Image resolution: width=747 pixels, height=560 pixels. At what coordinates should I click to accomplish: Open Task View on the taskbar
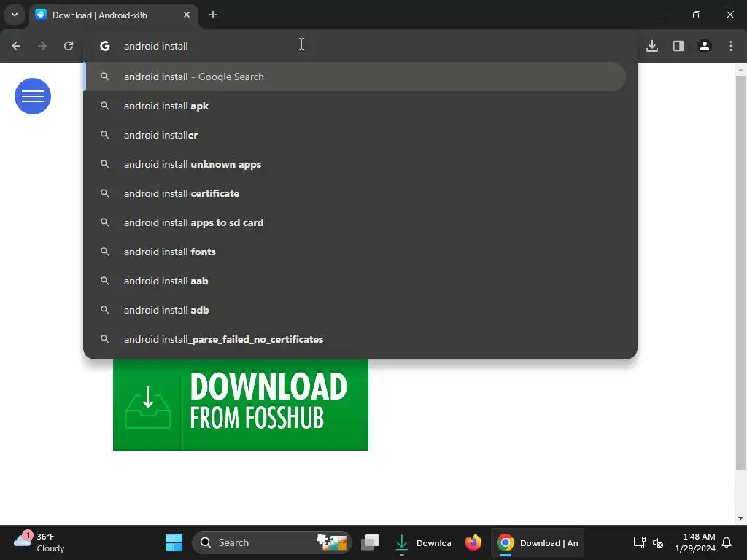click(370, 542)
